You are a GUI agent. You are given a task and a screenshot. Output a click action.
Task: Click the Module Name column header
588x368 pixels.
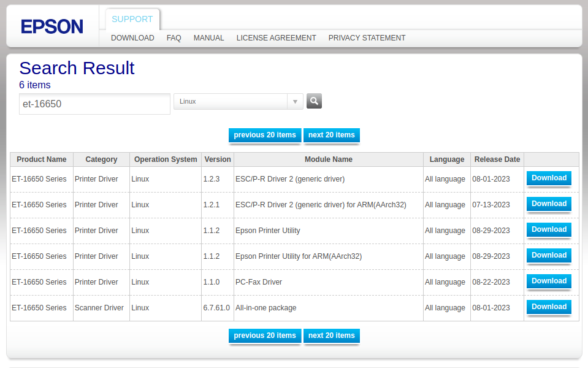[329, 159]
